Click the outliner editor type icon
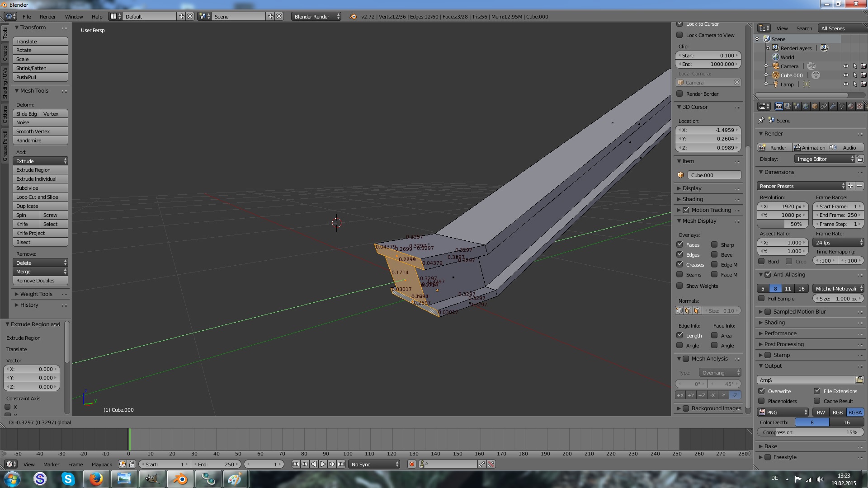Screen dimensions: 868x488 pos(764,28)
